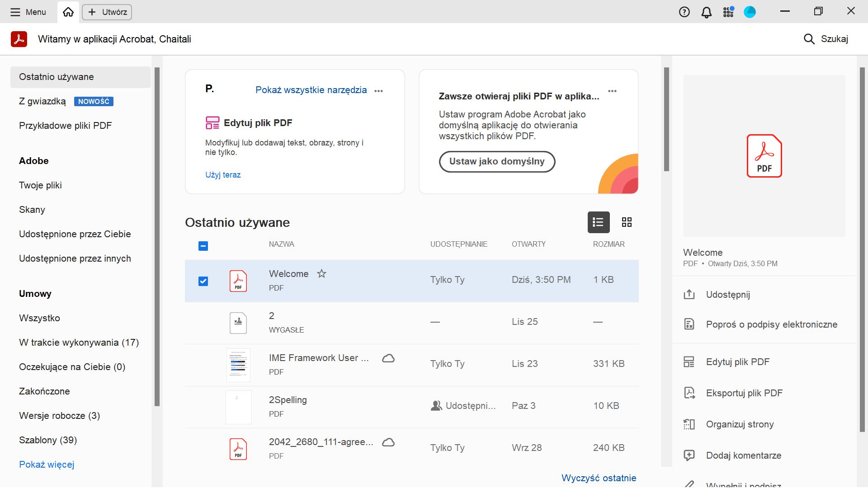Toggle the select-all header checkbox
The width and height of the screenshot is (868, 488).
click(x=203, y=246)
